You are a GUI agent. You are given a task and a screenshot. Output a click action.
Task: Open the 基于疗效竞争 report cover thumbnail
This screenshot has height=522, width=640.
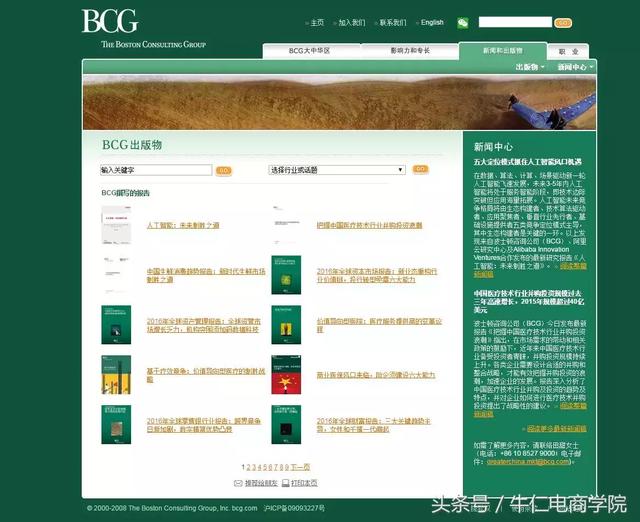(116, 375)
